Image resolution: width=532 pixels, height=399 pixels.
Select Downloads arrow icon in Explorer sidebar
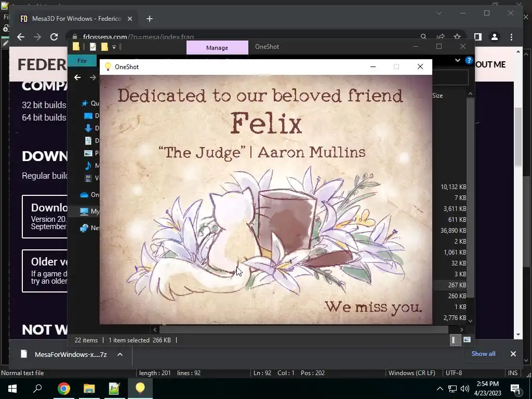click(88, 128)
